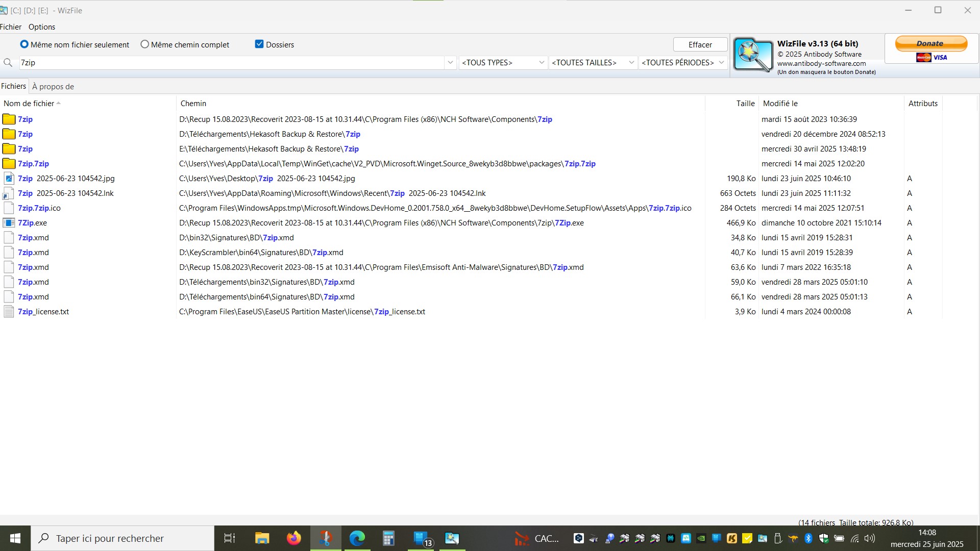This screenshot has width=980, height=551.
Task: Click size value 466,9 Ko
Action: (x=741, y=223)
